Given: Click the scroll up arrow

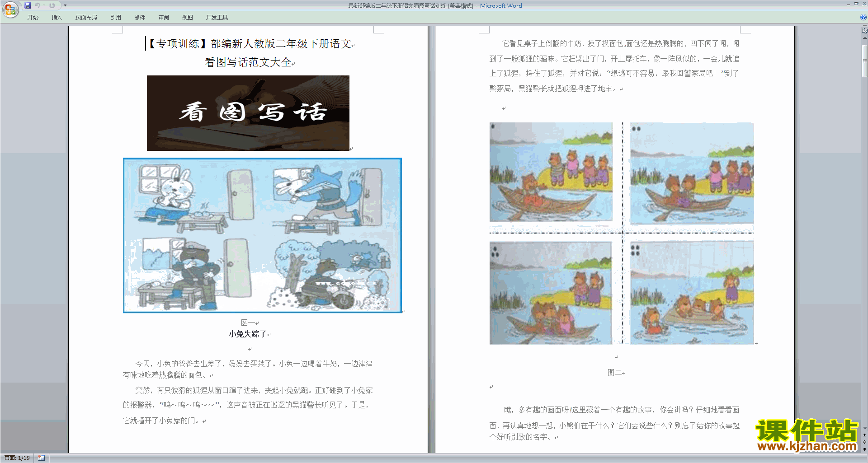Looking at the screenshot, I should point(865,38).
